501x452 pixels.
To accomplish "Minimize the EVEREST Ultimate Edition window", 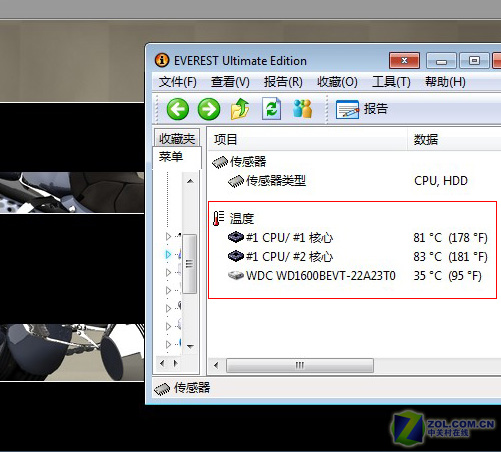I will [x=441, y=61].
